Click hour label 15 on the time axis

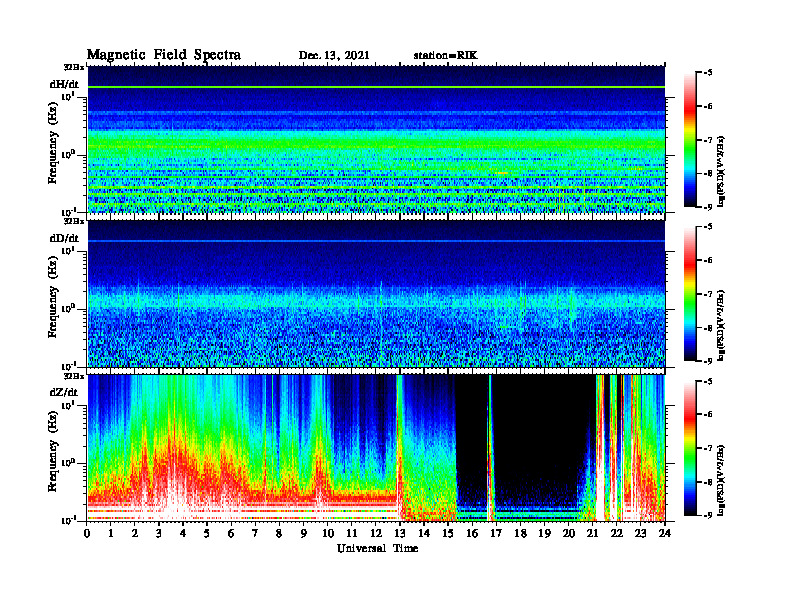tap(448, 534)
